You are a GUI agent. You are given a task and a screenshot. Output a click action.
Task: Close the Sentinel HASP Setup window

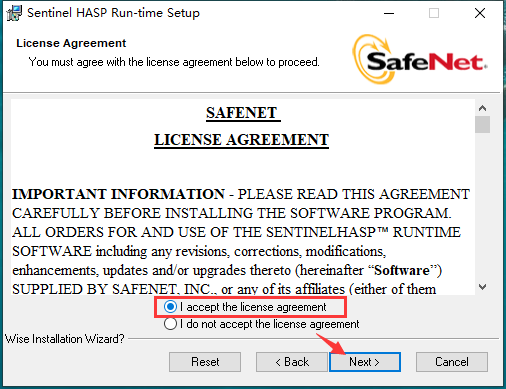[480, 13]
